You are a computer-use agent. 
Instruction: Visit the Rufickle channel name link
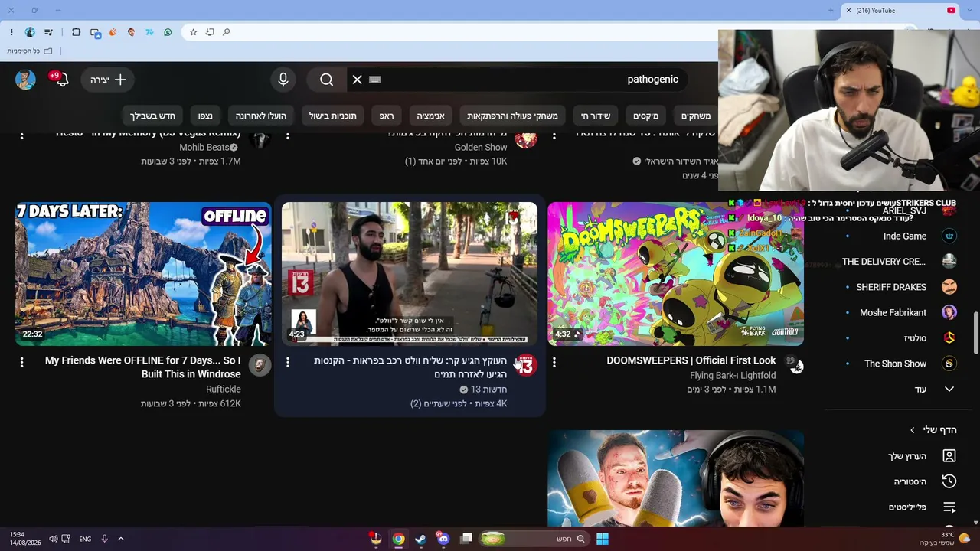click(224, 389)
